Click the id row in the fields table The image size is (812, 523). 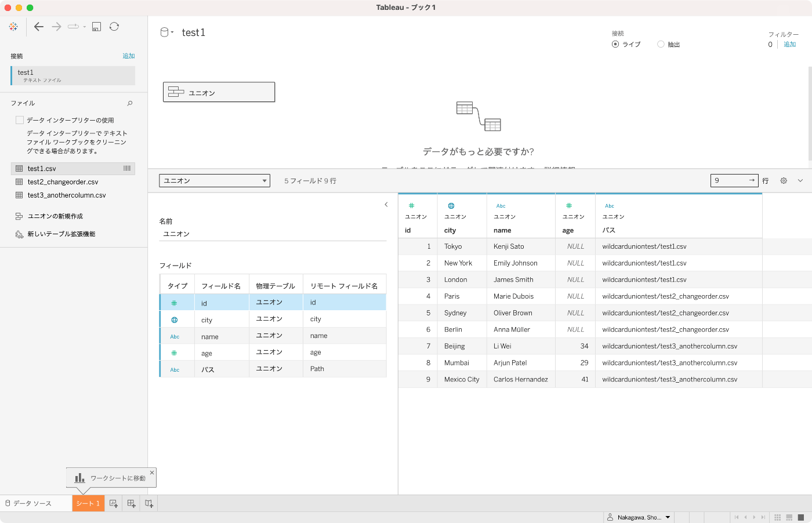273,303
